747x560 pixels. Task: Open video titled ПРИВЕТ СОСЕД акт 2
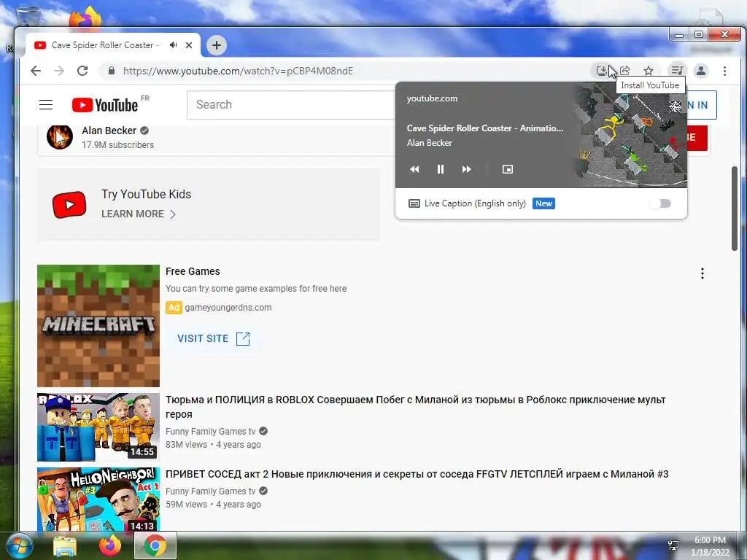pyautogui.click(x=417, y=474)
